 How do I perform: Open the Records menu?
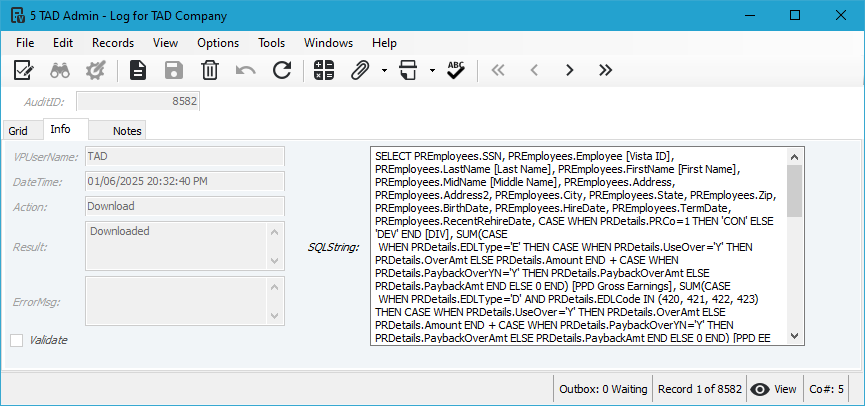coord(113,43)
